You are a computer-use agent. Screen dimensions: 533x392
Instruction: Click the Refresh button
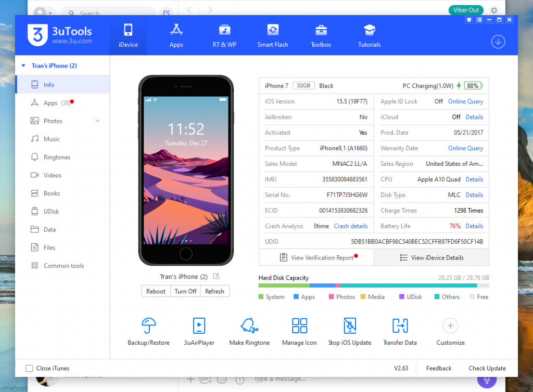tap(214, 291)
